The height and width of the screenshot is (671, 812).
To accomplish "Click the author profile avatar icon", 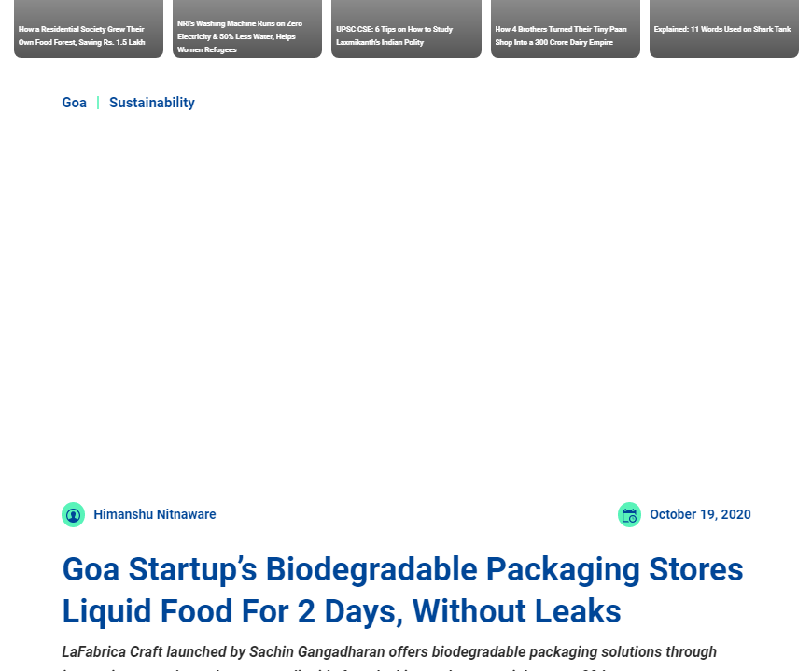I will coord(73,514).
